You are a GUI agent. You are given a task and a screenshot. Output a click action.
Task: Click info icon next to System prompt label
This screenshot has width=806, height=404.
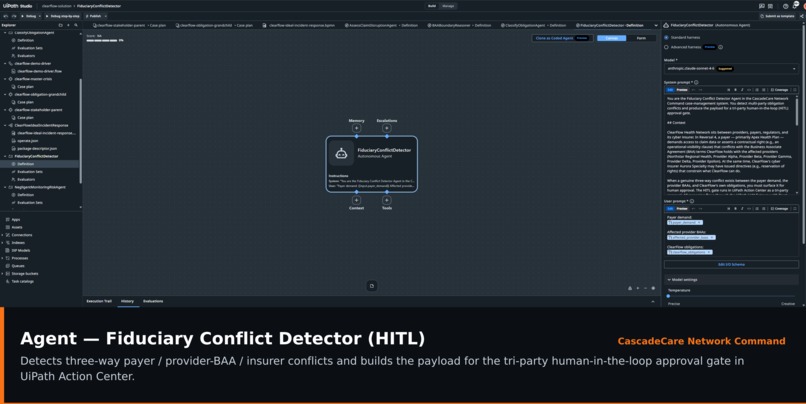[697, 82]
